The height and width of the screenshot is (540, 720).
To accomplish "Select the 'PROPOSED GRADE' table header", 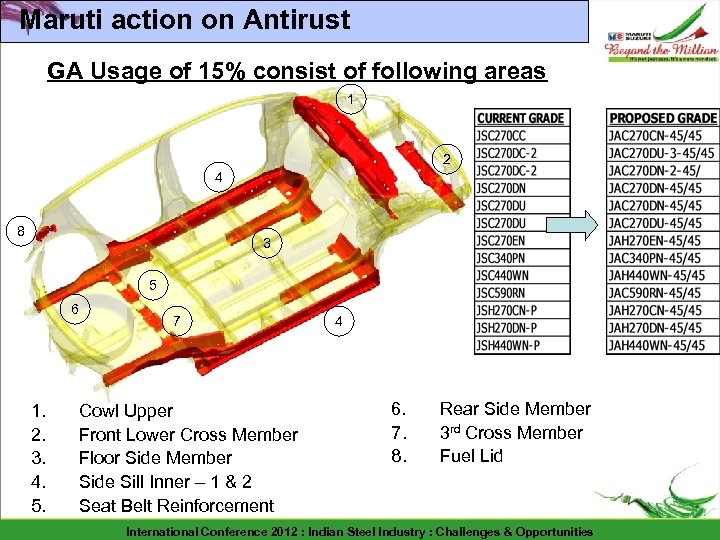I will [x=663, y=118].
